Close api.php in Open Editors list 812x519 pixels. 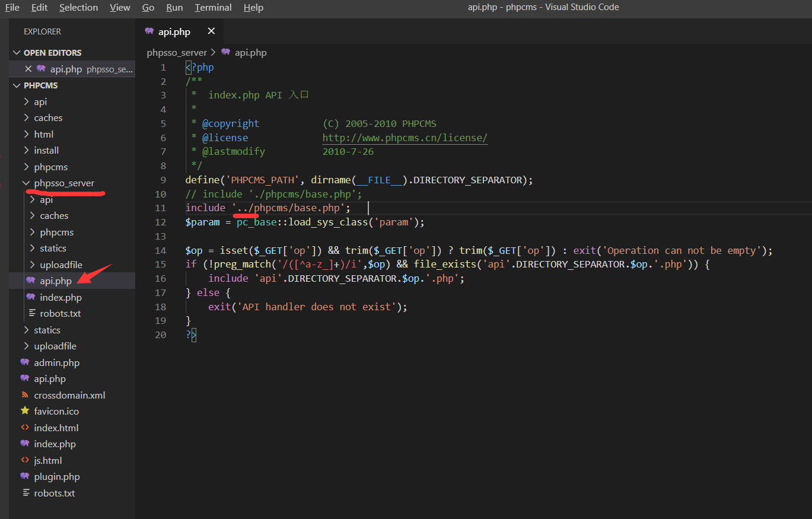point(28,69)
